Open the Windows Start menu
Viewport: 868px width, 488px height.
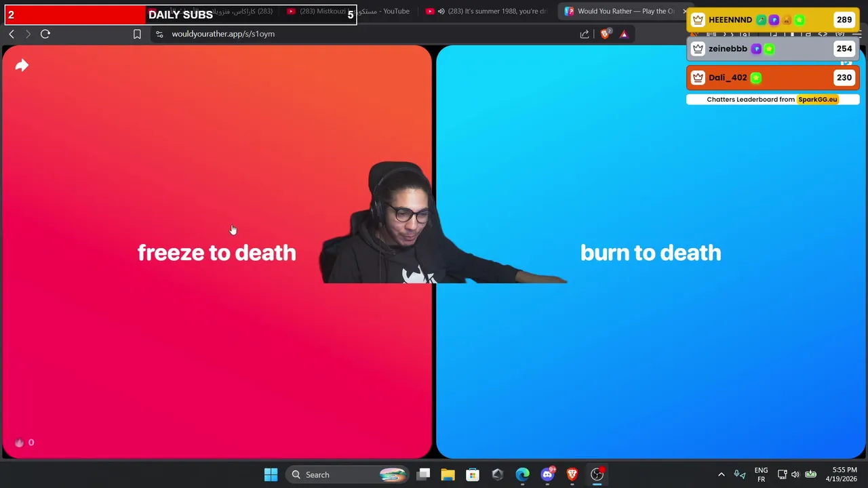271,474
